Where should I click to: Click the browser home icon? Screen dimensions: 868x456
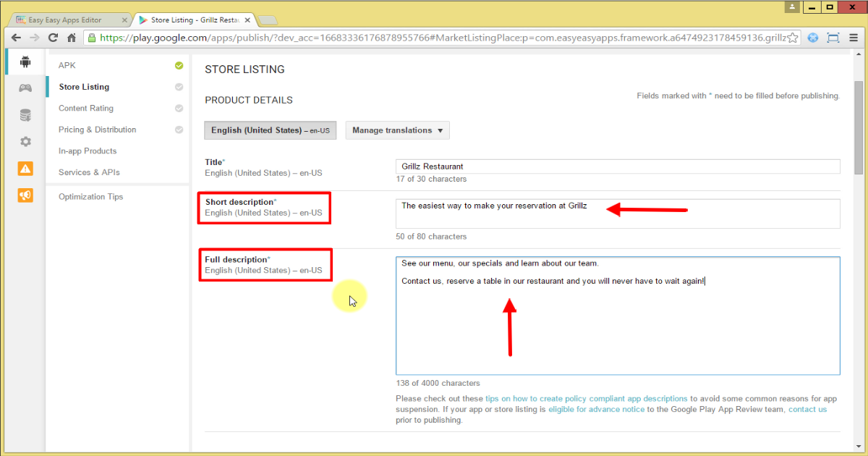[72, 38]
